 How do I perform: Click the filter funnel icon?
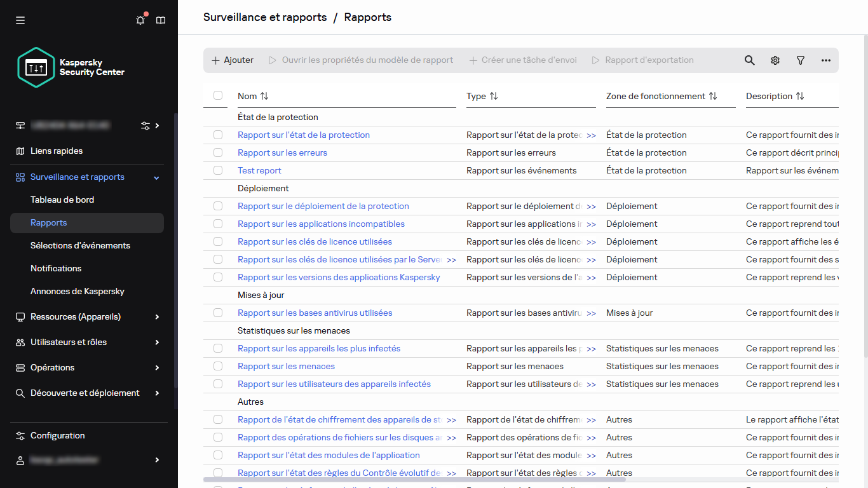[800, 60]
